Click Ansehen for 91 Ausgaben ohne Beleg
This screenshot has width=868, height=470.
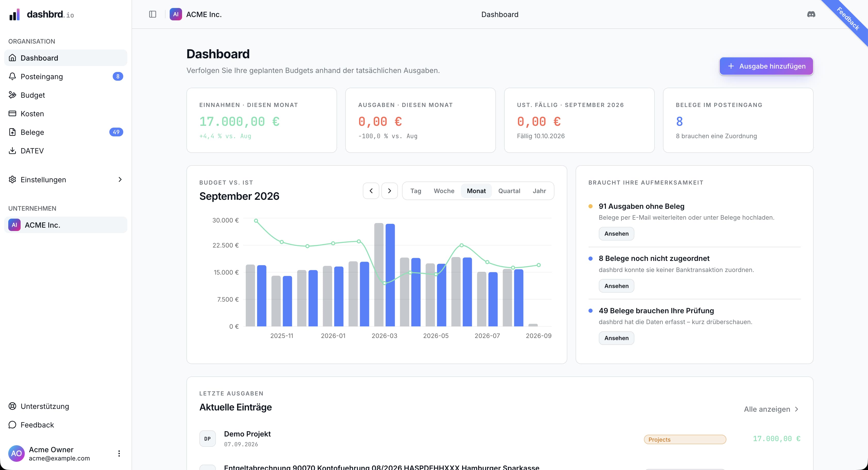616,234
